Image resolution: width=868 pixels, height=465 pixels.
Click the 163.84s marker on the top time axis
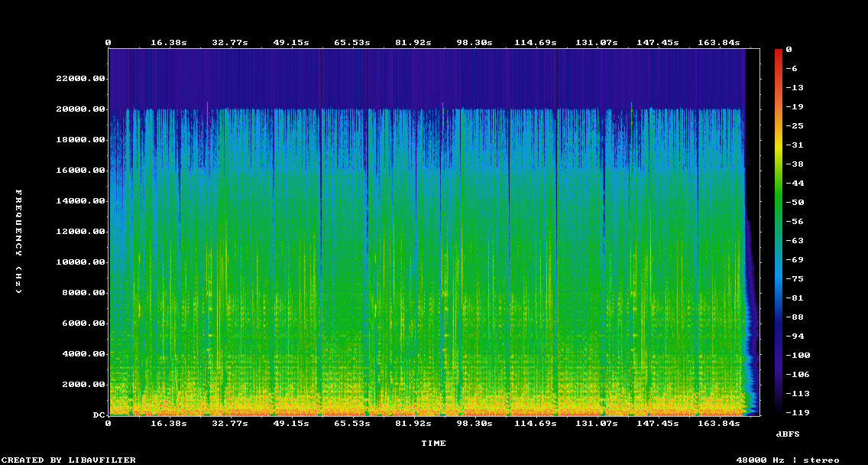[x=719, y=43]
